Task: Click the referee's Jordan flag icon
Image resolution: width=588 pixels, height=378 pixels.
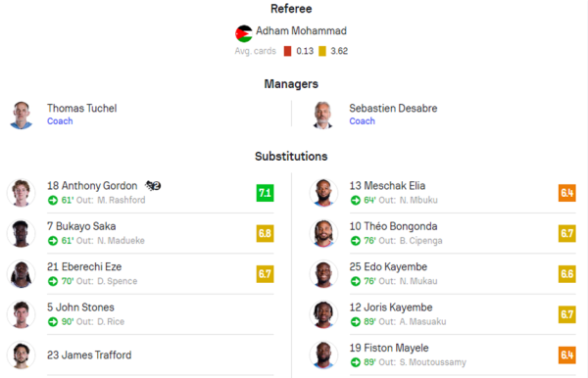Action: tap(244, 33)
